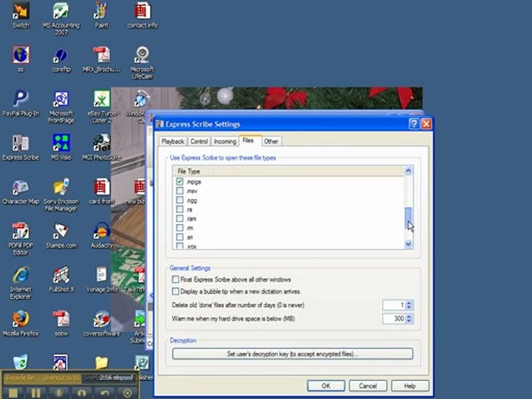Increase hard drive space warning value
The height and width of the screenshot is (399, 532).
point(409,316)
